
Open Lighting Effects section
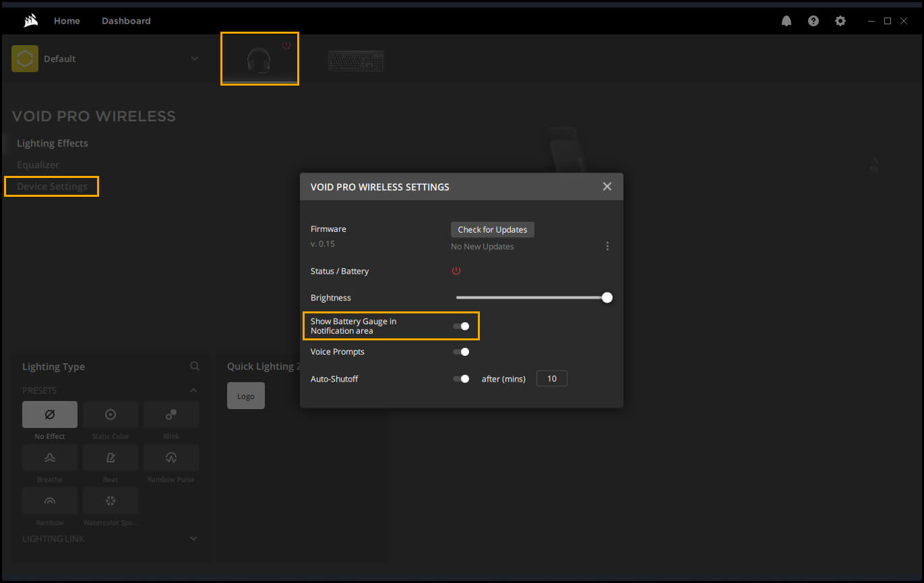[53, 143]
